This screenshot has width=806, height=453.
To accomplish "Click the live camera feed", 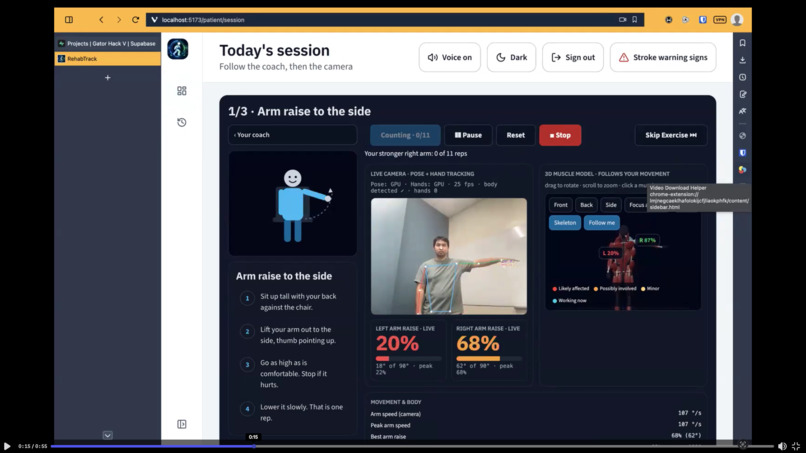I will pos(449,256).
